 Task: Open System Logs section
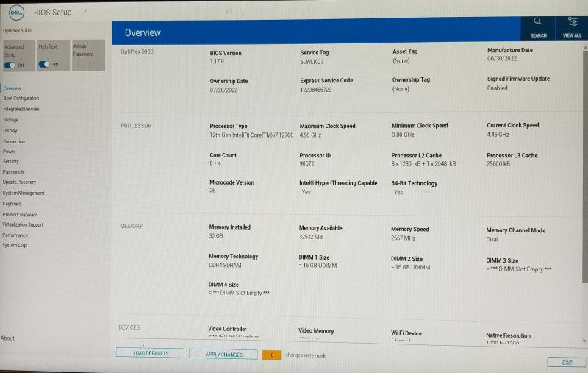15,245
